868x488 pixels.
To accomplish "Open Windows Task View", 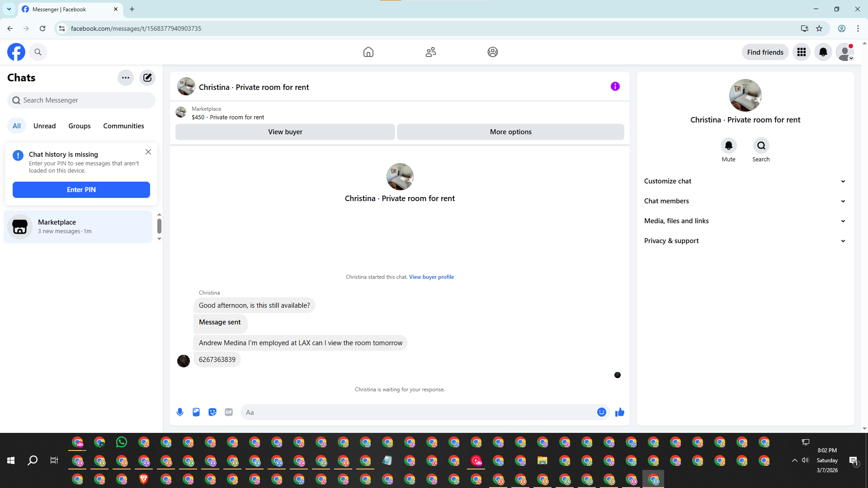I will (x=54, y=460).
